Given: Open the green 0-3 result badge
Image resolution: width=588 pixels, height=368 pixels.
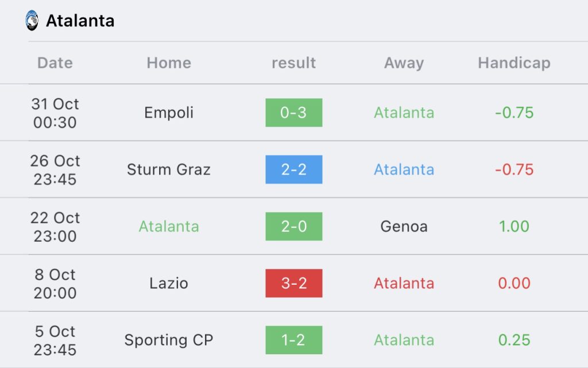Looking at the screenshot, I should (x=293, y=113).
